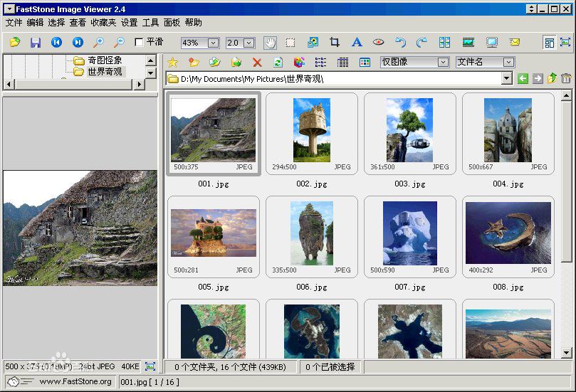Click the red X delete icon
The height and width of the screenshot is (392, 576).
coord(257,63)
